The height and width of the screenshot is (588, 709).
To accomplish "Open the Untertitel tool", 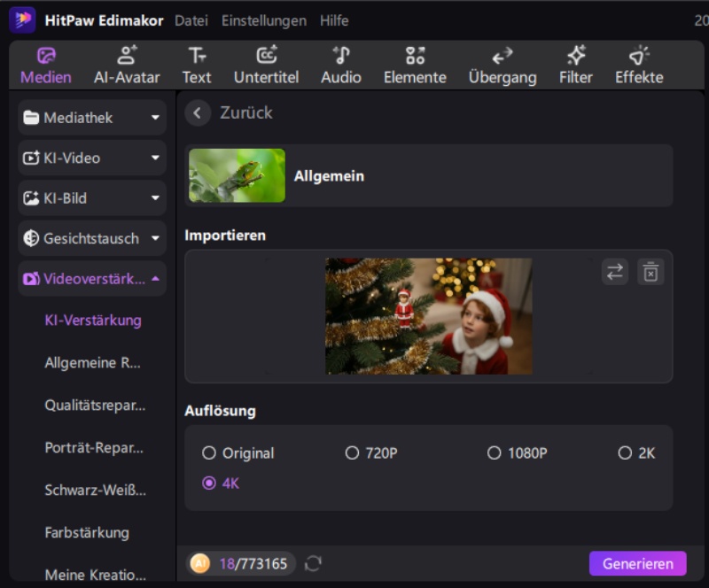I will click(265, 64).
